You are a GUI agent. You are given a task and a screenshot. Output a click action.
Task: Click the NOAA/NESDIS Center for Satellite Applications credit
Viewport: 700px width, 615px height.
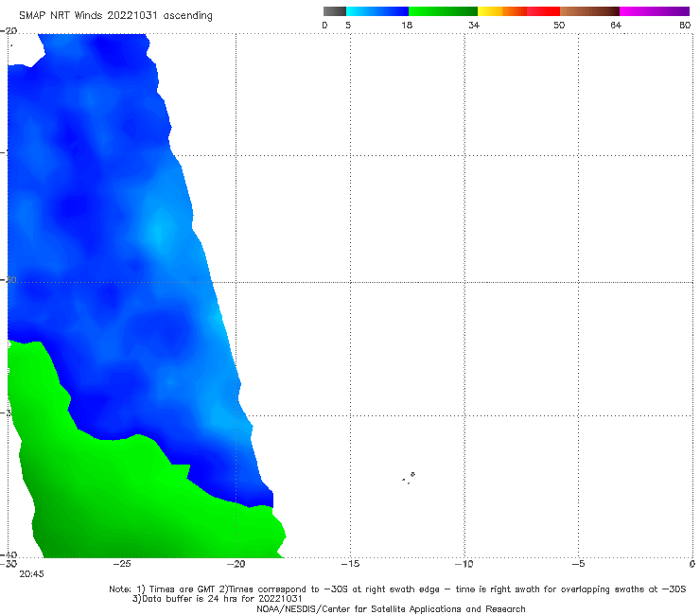pyautogui.click(x=391, y=609)
